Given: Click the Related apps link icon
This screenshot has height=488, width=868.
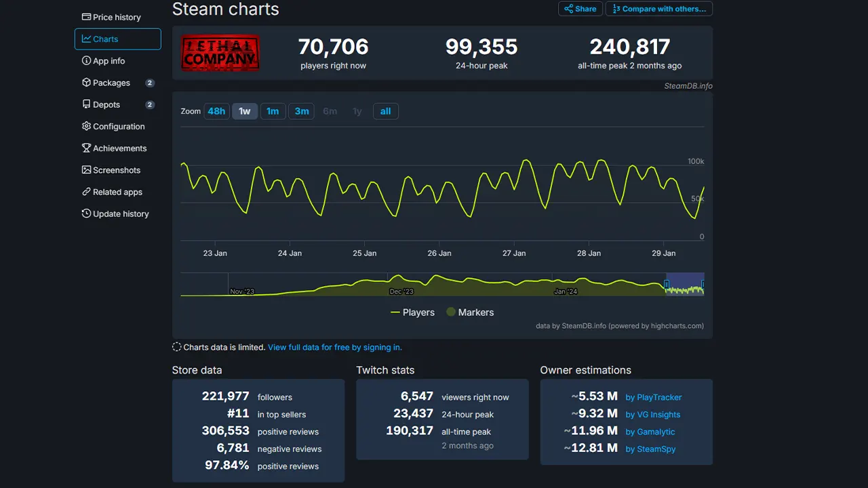Looking at the screenshot, I should point(86,192).
